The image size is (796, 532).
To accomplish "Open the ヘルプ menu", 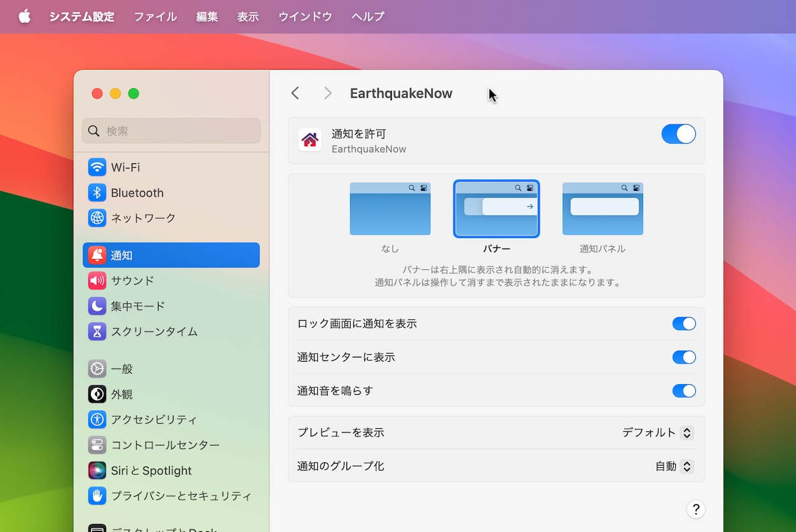I will point(368,17).
